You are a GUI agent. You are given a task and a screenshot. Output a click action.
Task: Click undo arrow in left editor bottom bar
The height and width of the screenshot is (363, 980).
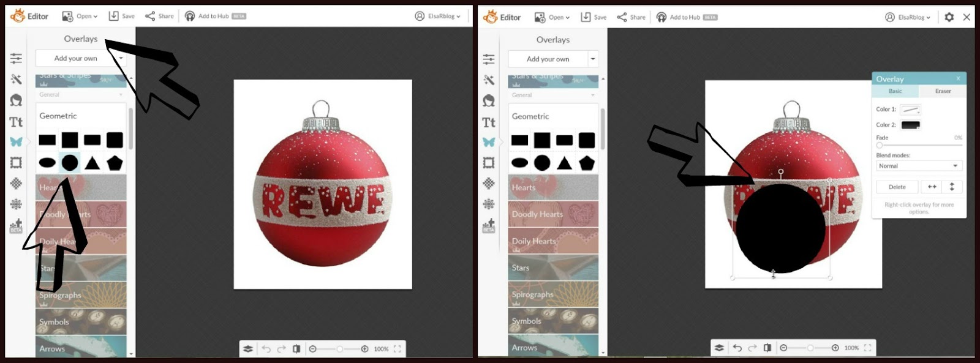(x=266, y=349)
